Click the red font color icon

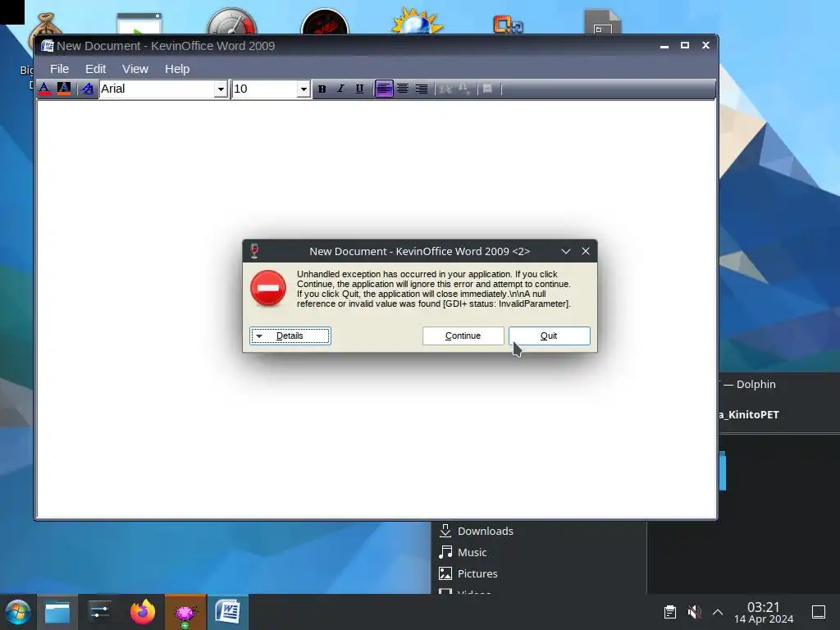(45, 89)
